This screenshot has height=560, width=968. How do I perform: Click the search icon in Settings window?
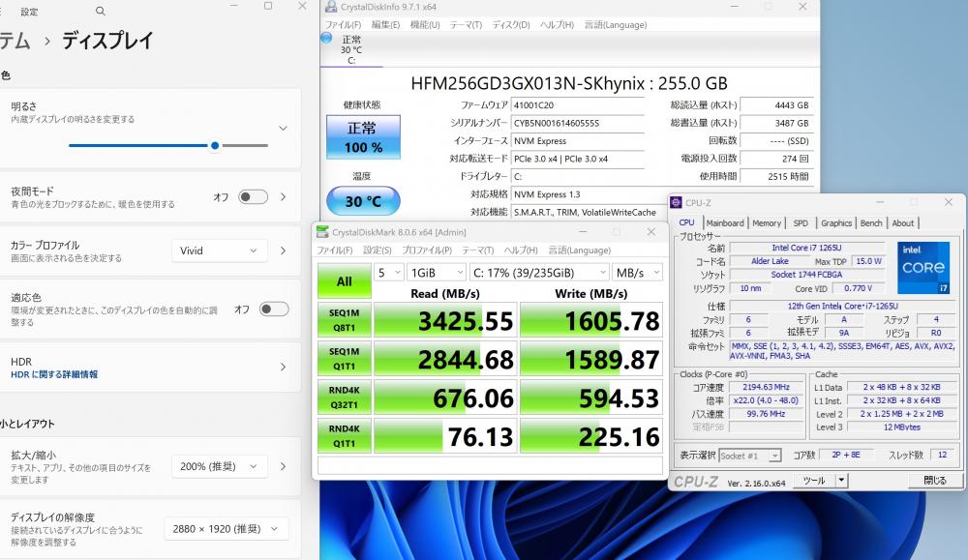click(100, 11)
